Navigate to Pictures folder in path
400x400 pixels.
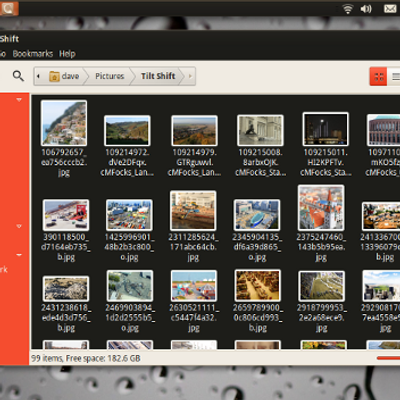110,76
